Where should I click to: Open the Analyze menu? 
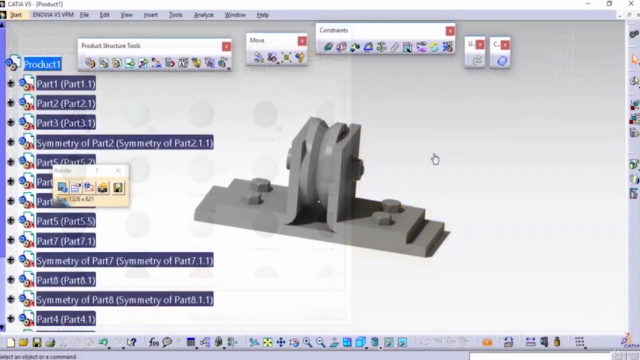(x=204, y=15)
